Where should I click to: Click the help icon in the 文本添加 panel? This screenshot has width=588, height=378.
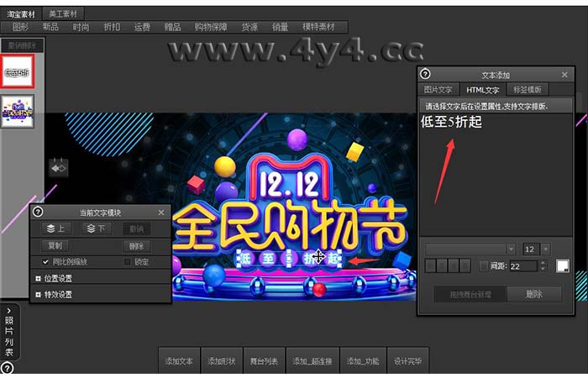click(x=425, y=74)
